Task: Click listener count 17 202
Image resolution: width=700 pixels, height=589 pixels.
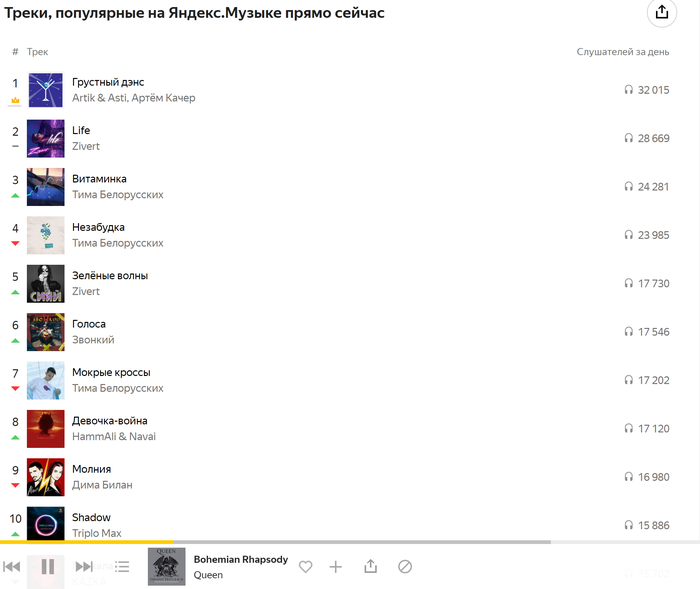Action: coord(653,380)
